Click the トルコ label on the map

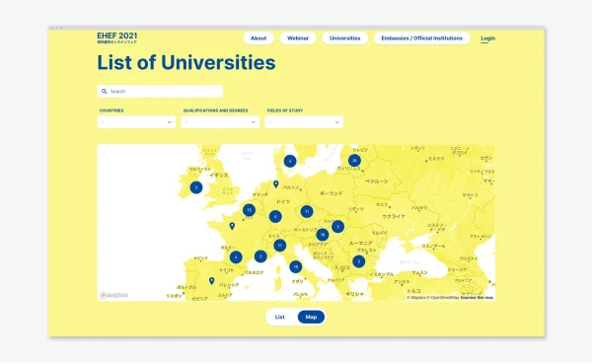(413, 291)
